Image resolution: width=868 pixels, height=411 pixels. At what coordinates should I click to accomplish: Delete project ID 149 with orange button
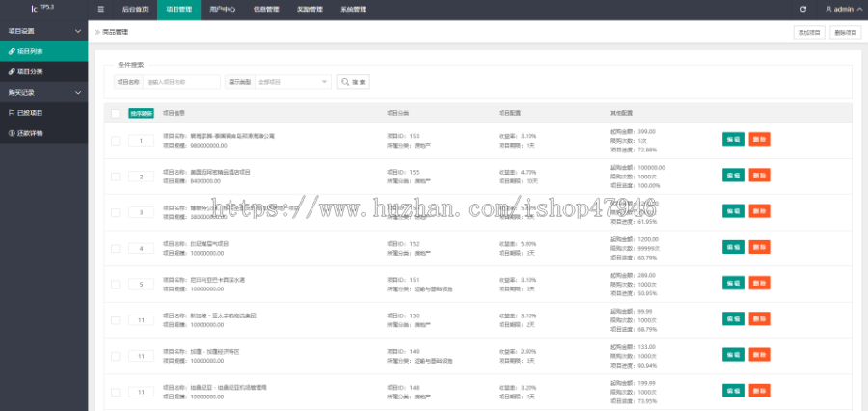click(x=760, y=354)
